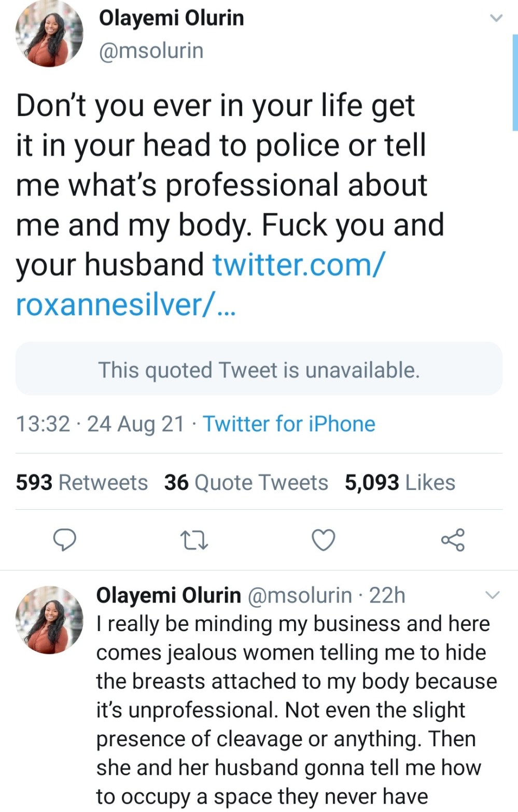This screenshot has height=812, width=518.
Task: Tap the Twitter for iPhone link
Action: click(x=289, y=424)
